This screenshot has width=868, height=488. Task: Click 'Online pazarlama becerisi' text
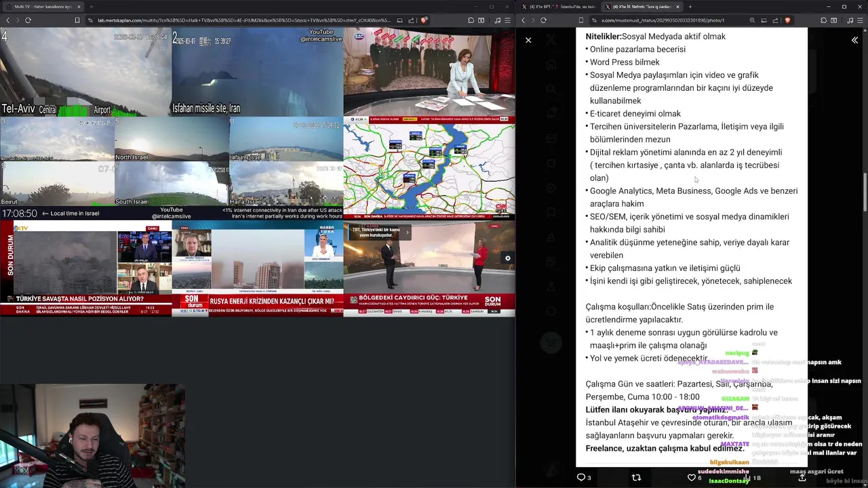point(637,49)
